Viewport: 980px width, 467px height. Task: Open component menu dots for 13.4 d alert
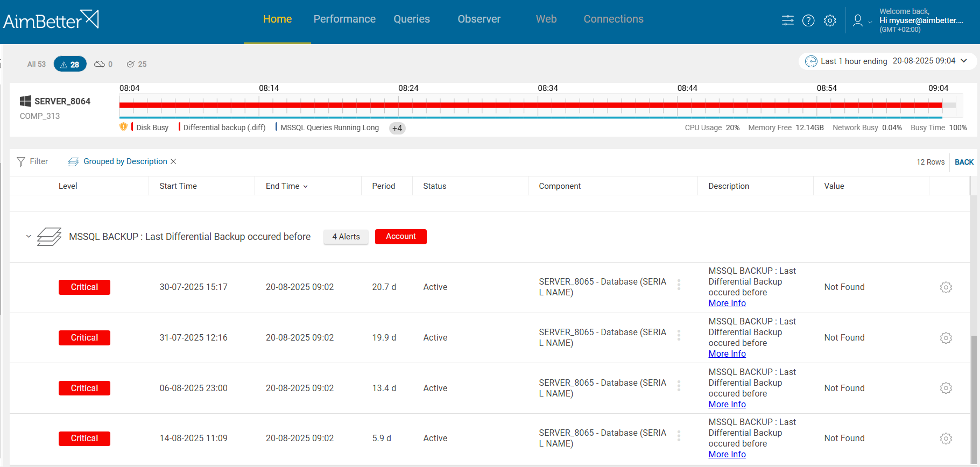click(x=679, y=386)
